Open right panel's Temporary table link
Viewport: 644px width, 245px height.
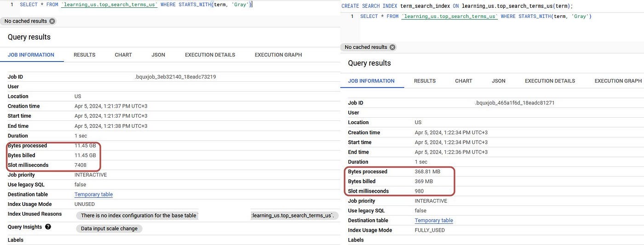point(434,221)
